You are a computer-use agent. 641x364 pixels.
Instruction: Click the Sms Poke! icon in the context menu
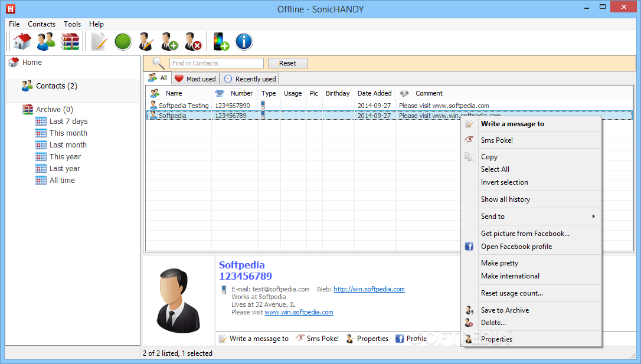click(x=469, y=140)
